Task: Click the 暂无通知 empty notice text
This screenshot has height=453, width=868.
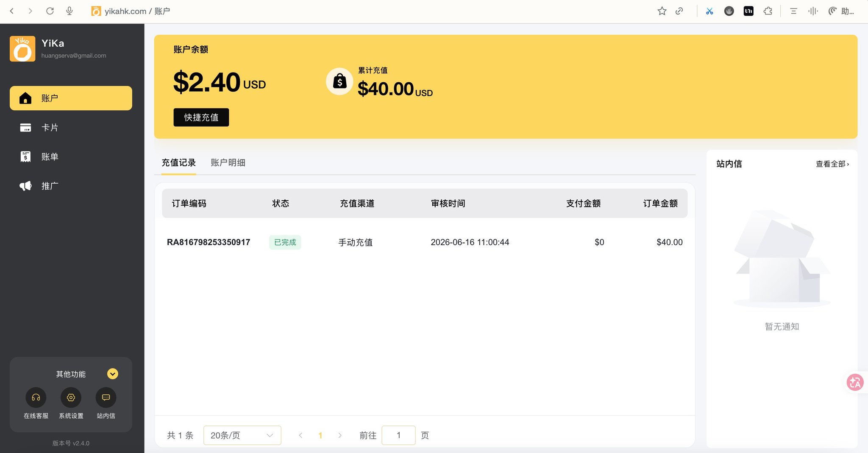Action: pyautogui.click(x=782, y=327)
